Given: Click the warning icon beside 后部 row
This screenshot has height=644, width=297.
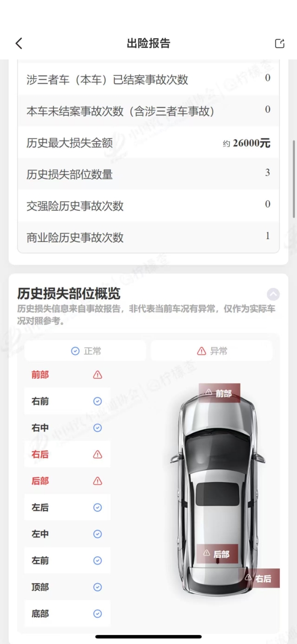Looking at the screenshot, I should click(x=98, y=481).
